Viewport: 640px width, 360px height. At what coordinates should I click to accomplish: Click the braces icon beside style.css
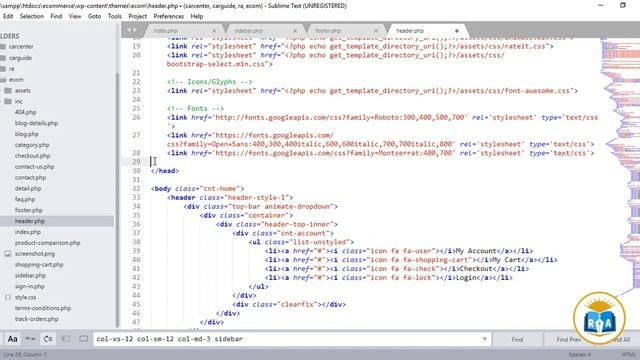click(x=8, y=297)
